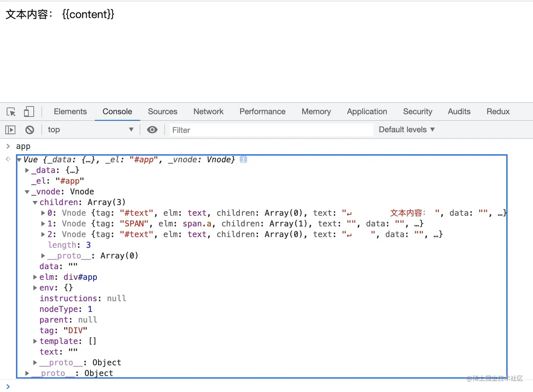Expand the elm div#app node
The image size is (533, 392).
[x=35, y=277]
